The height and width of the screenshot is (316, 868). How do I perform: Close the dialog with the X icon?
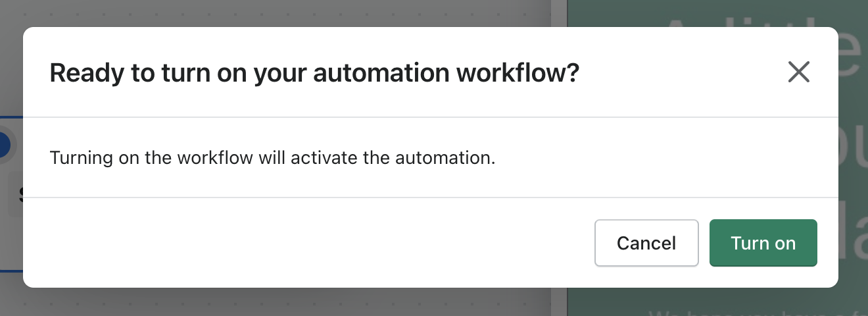[798, 72]
